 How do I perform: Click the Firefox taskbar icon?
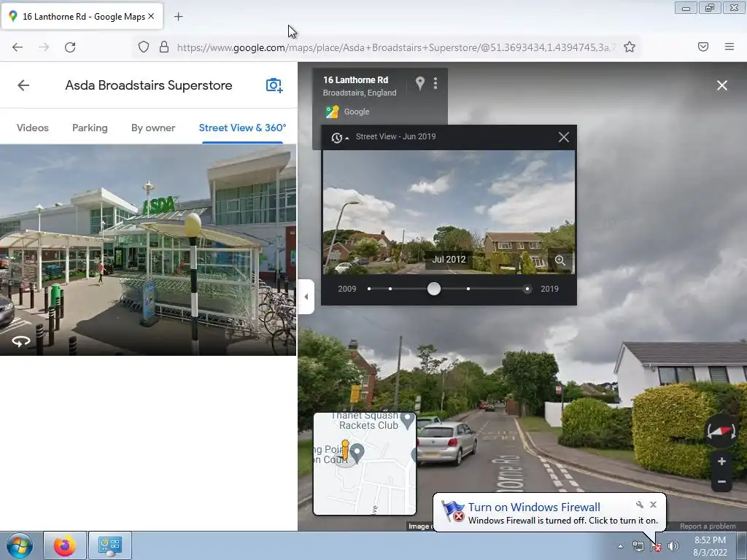pyautogui.click(x=65, y=545)
